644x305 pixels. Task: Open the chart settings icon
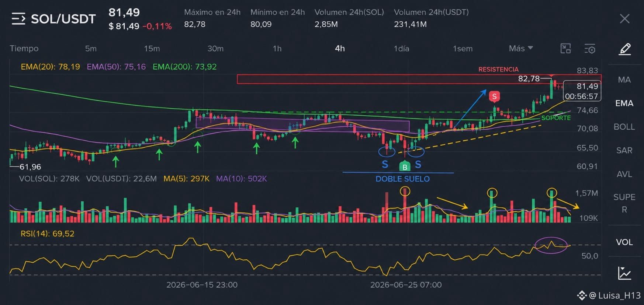pos(590,49)
